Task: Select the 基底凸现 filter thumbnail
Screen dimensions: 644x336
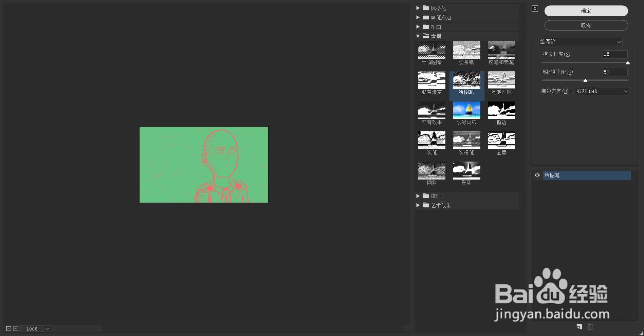Action: 501,80
